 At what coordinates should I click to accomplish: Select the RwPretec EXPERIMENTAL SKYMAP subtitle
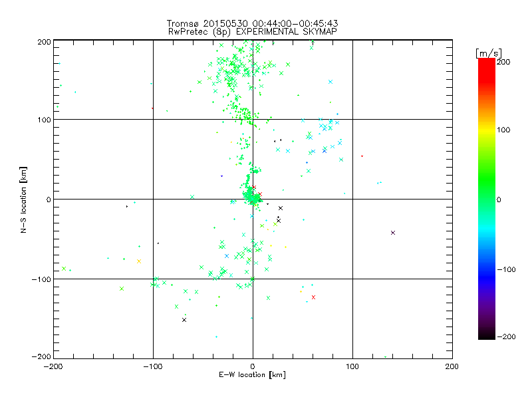(253, 31)
